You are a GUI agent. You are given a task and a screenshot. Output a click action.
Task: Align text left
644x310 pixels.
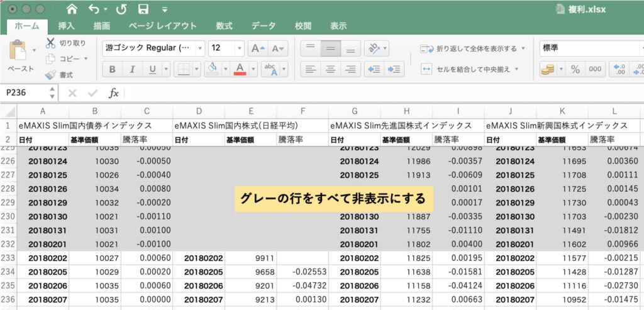[311, 69]
